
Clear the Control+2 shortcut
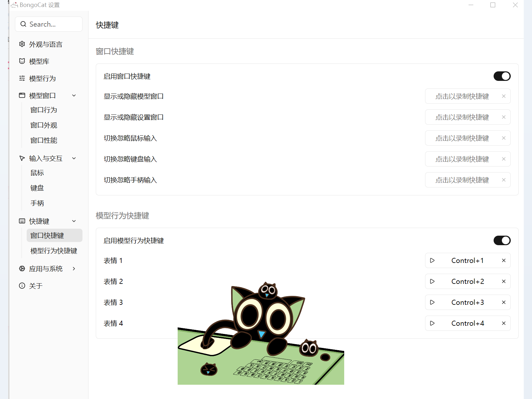pos(504,281)
